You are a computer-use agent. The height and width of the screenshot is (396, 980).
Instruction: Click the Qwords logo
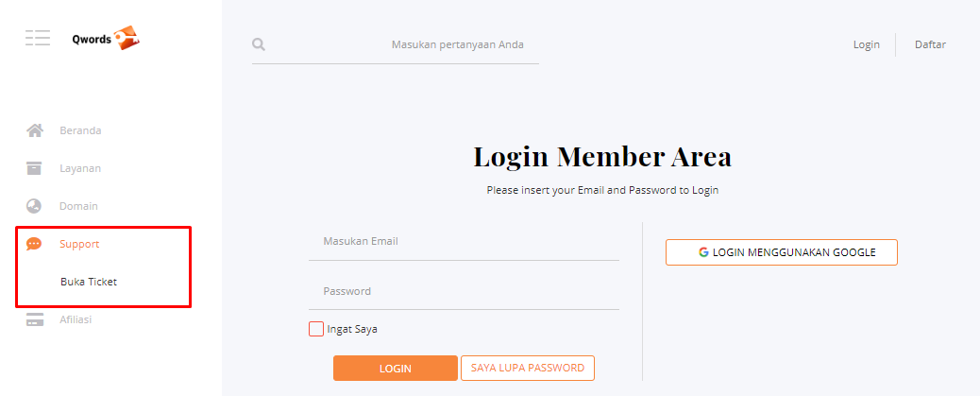(x=106, y=39)
